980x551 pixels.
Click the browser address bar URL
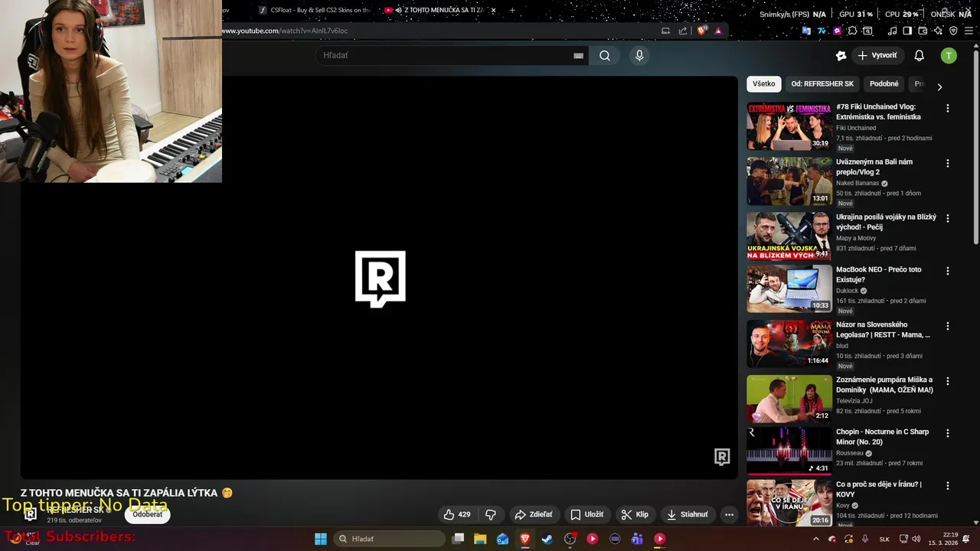(285, 31)
